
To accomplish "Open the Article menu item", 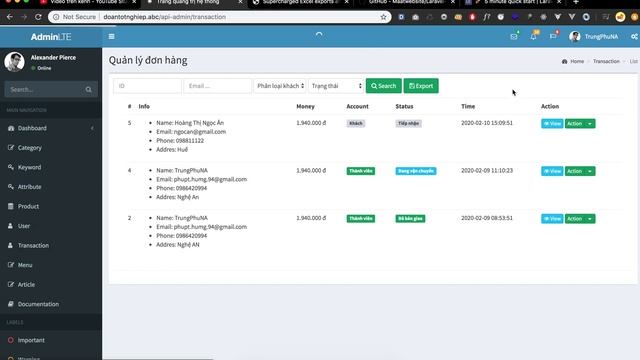I will tap(51, 284).
